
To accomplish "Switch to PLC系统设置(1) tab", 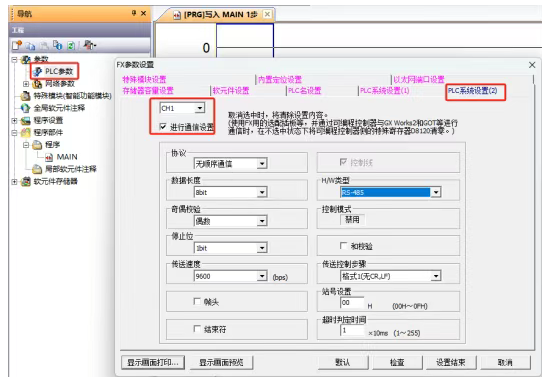I will point(384,91).
